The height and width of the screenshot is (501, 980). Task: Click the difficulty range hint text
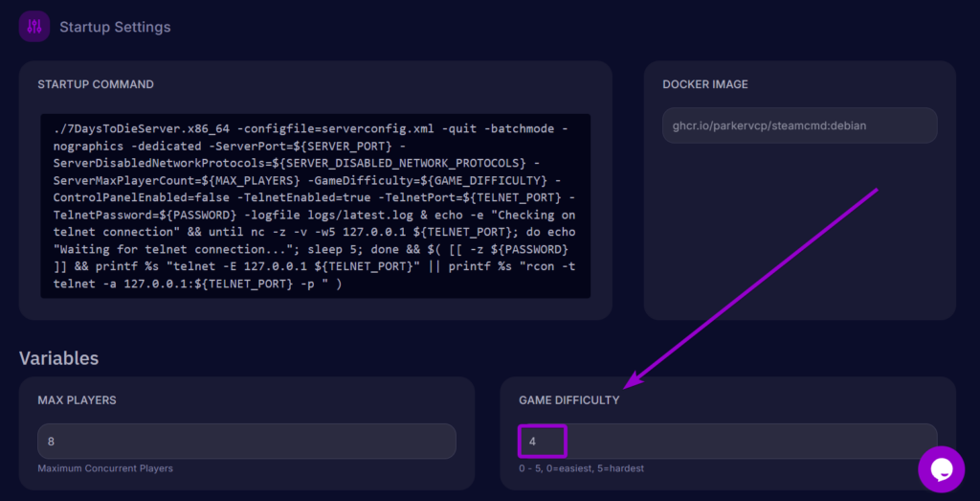click(x=581, y=468)
